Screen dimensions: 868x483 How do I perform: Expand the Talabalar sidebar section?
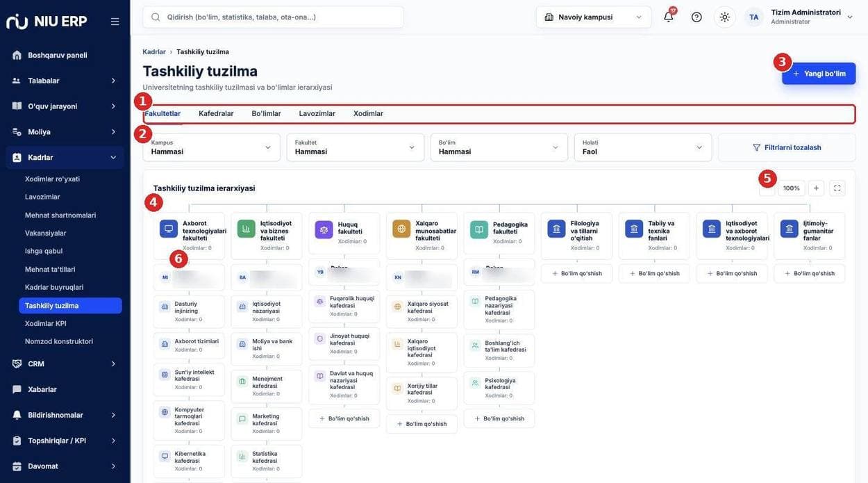(65, 81)
